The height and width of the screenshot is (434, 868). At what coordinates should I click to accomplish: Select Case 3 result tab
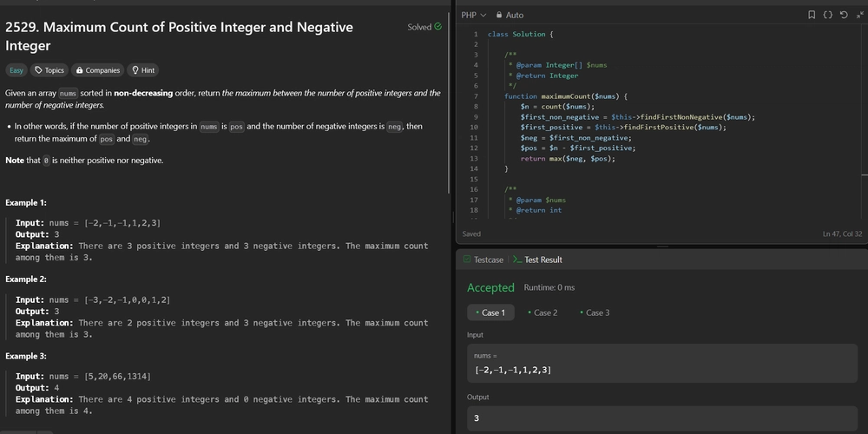point(595,312)
